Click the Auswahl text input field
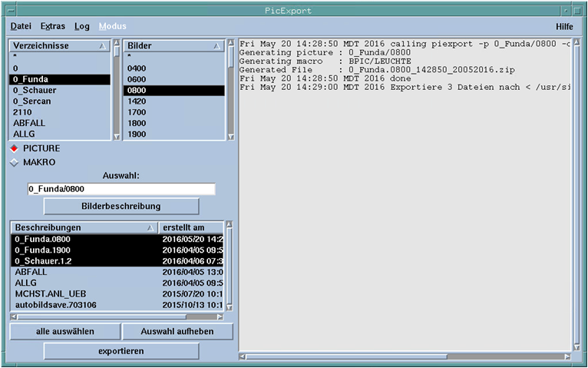Image resolution: width=588 pixels, height=368 pixels. click(121, 189)
